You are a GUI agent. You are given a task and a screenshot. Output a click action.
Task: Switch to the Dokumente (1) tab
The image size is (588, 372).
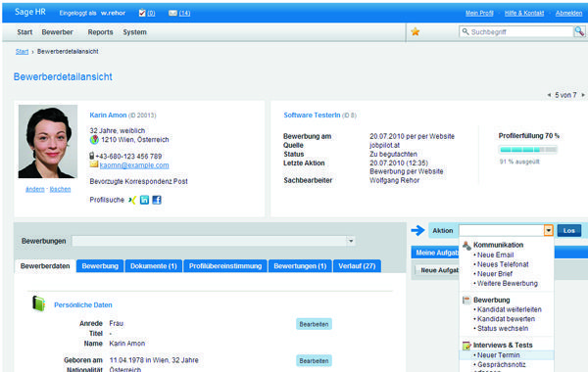154,266
